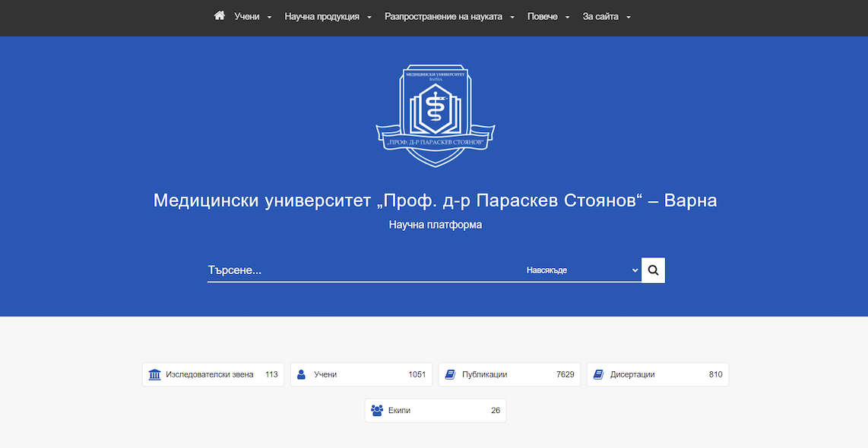Open the Публикации card link
Screen dimensions: 868x448
[509, 374]
